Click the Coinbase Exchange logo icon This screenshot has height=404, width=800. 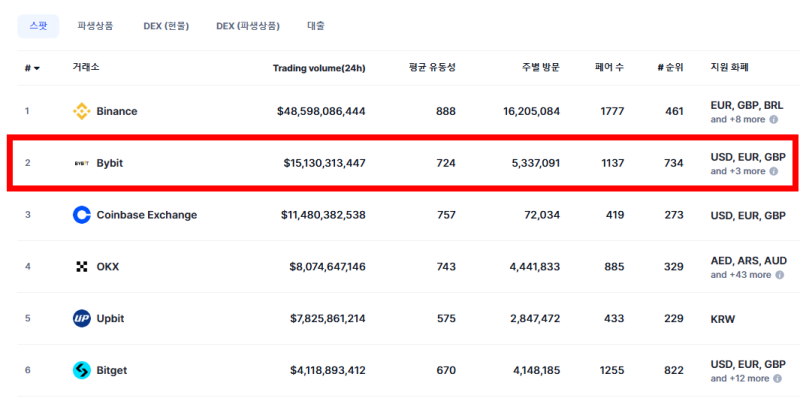[x=82, y=215]
